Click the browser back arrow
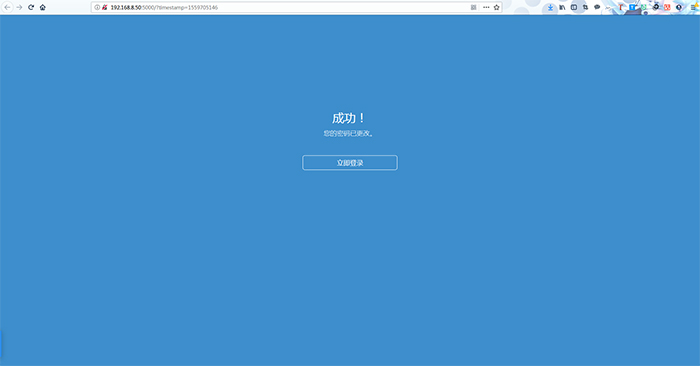Image resolution: width=700 pixels, height=366 pixels. pyautogui.click(x=7, y=7)
